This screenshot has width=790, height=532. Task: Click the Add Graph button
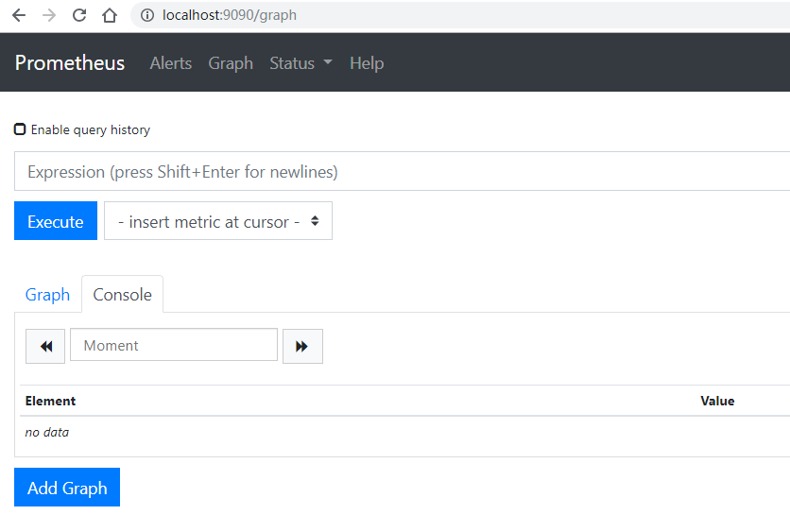tap(67, 488)
